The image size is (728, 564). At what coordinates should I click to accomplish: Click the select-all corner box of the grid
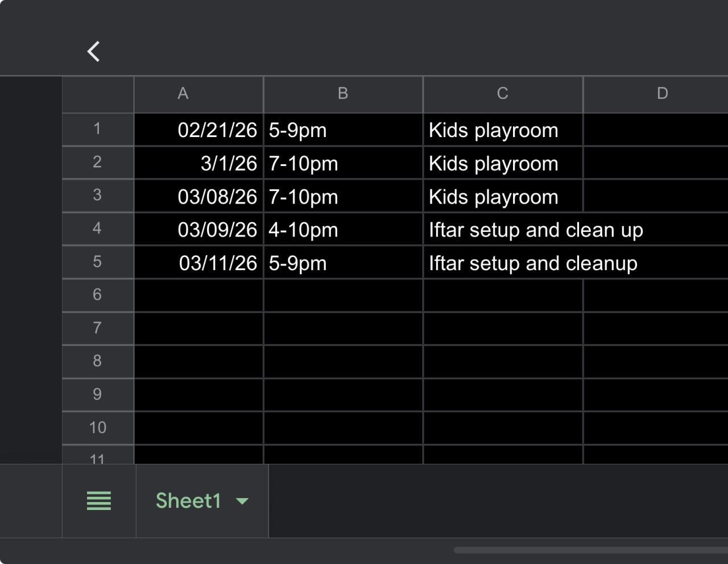pyautogui.click(x=98, y=94)
